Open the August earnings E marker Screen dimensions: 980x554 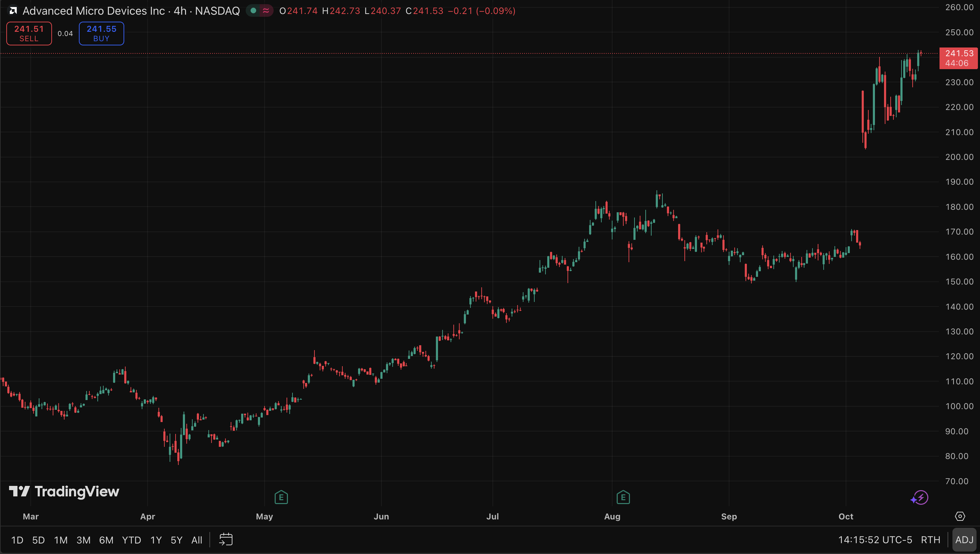(x=623, y=498)
